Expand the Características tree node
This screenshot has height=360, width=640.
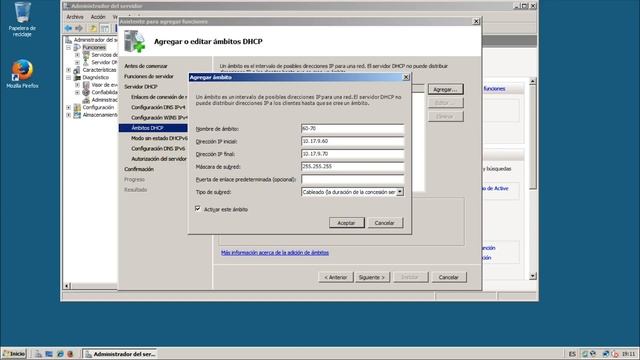pos(69,70)
